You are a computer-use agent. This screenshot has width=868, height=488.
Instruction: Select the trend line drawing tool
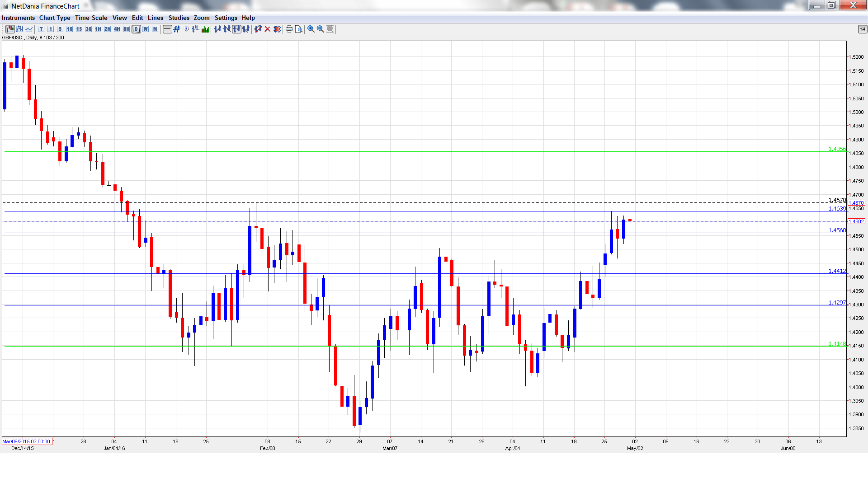[x=217, y=29]
